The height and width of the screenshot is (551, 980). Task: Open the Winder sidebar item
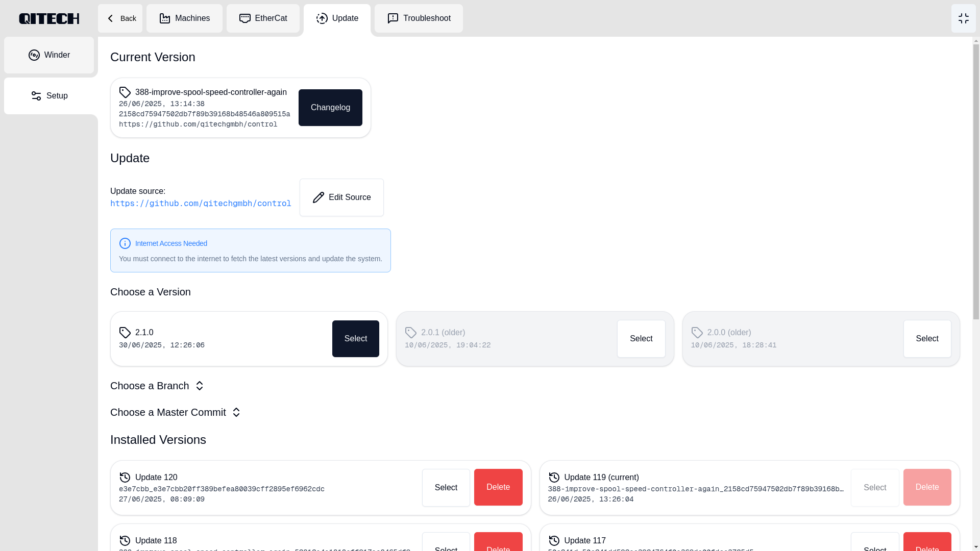[49, 55]
